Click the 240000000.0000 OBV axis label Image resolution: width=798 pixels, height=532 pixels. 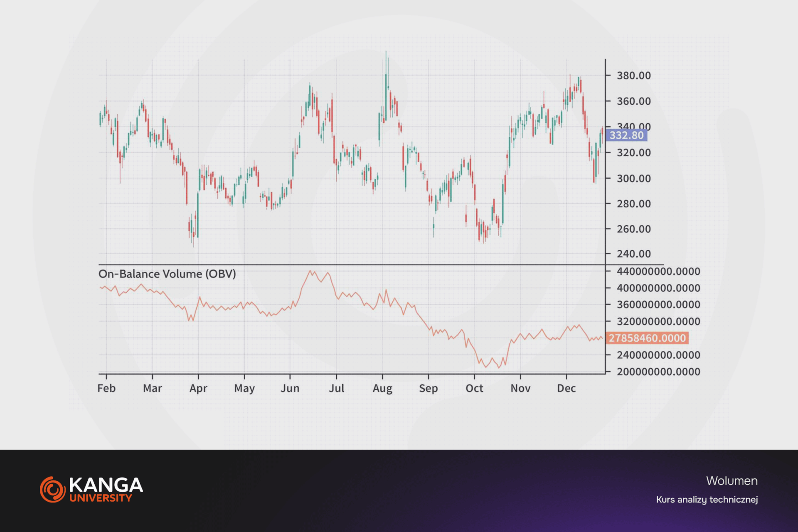658,355
